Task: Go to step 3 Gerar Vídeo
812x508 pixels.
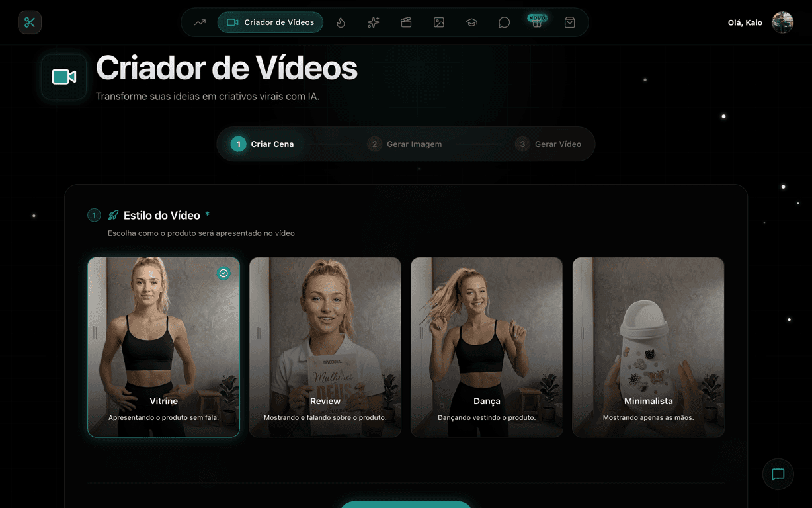Action: 549,144
